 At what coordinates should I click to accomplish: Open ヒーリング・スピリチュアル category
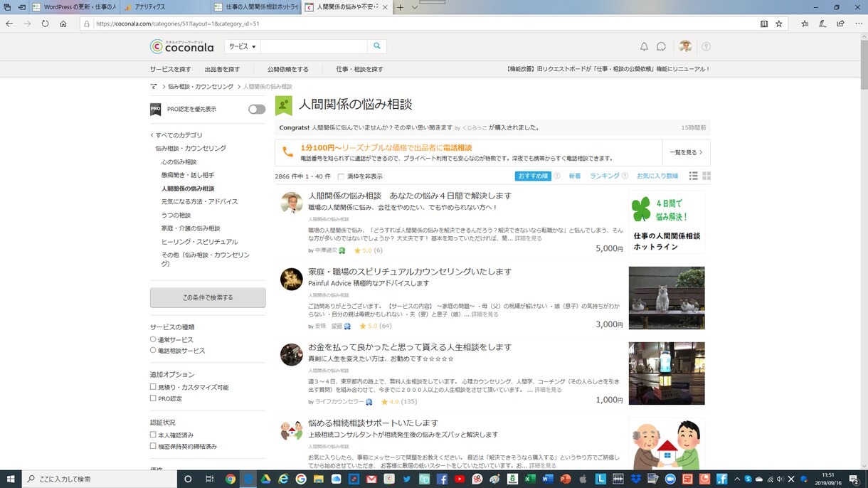point(200,242)
